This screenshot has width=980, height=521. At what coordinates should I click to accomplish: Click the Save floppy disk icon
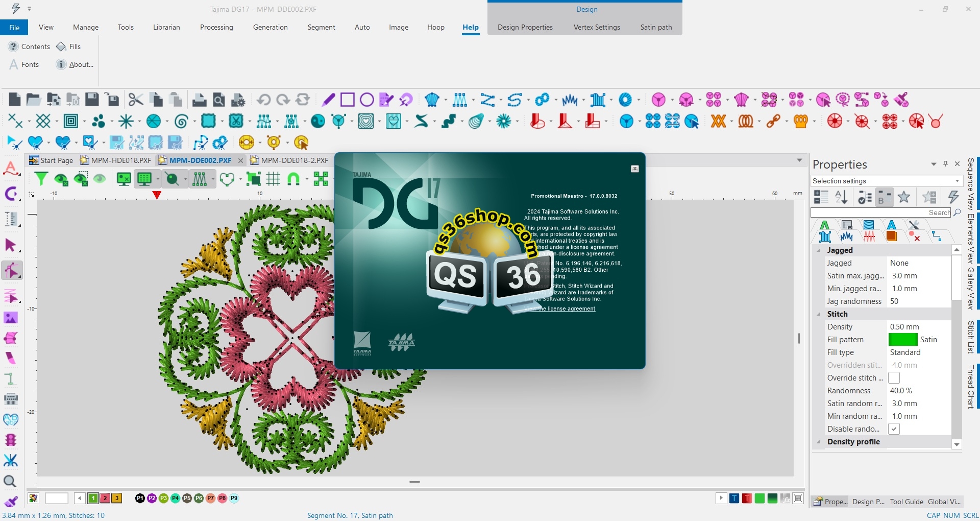click(x=92, y=99)
